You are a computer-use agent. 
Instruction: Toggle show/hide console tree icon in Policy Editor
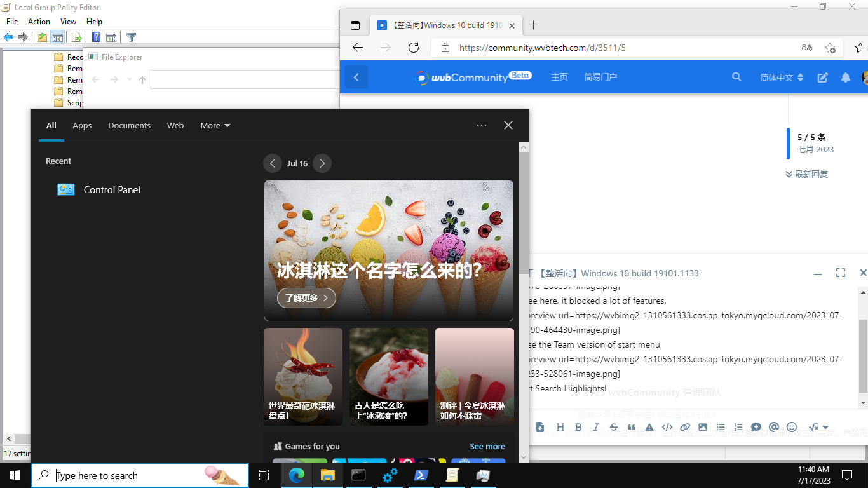[58, 37]
